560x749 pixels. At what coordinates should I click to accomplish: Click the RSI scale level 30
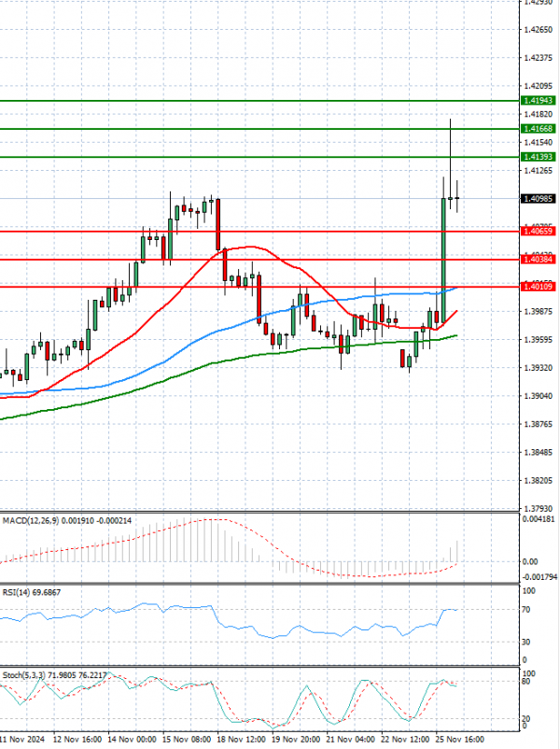pyautogui.click(x=526, y=642)
